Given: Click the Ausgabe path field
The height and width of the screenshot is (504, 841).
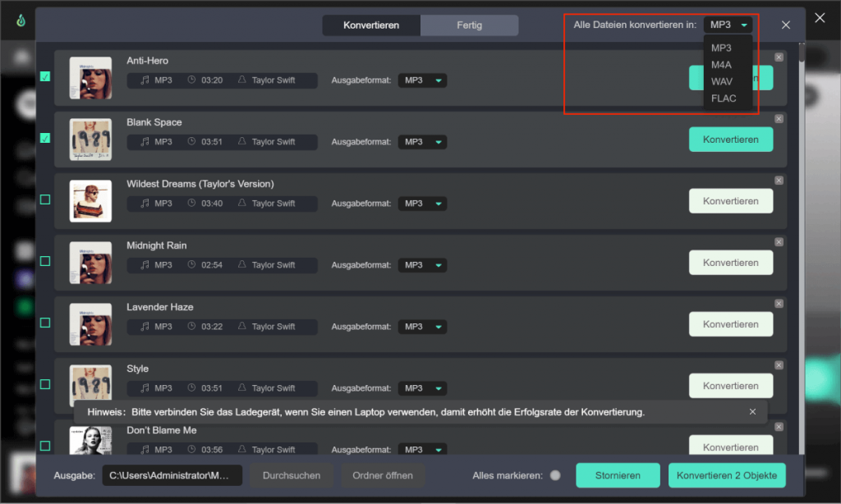Looking at the screenshot, I should click(172, 475).
